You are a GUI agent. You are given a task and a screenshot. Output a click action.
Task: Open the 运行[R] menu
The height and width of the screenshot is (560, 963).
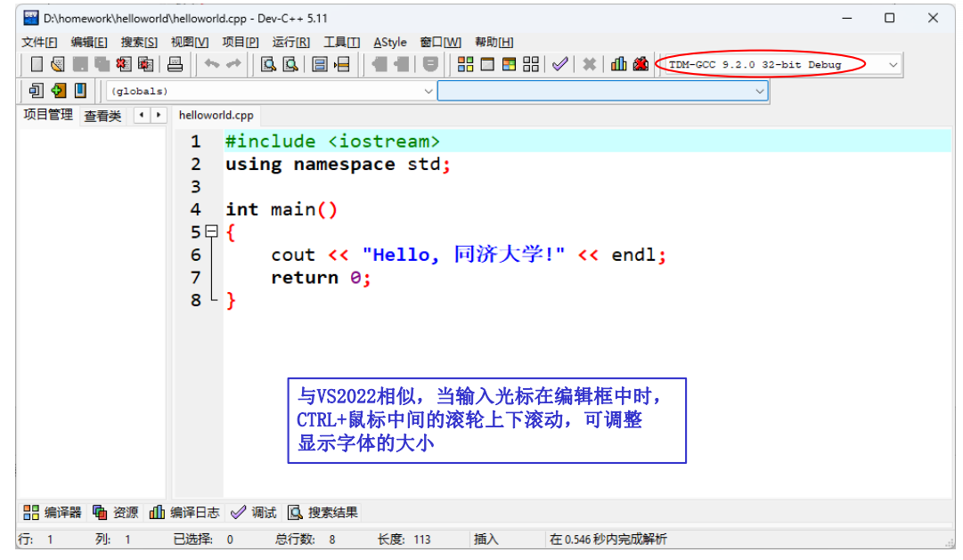pyautogui.click(x=290, y=42)
